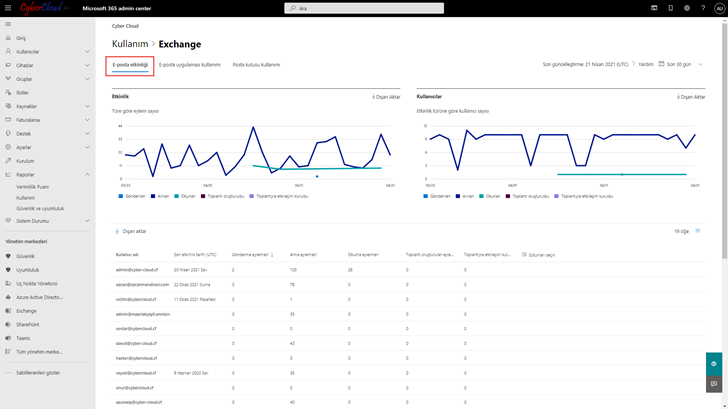Toggle Okunan legend in Etkinlik chart

pos(185,196)
